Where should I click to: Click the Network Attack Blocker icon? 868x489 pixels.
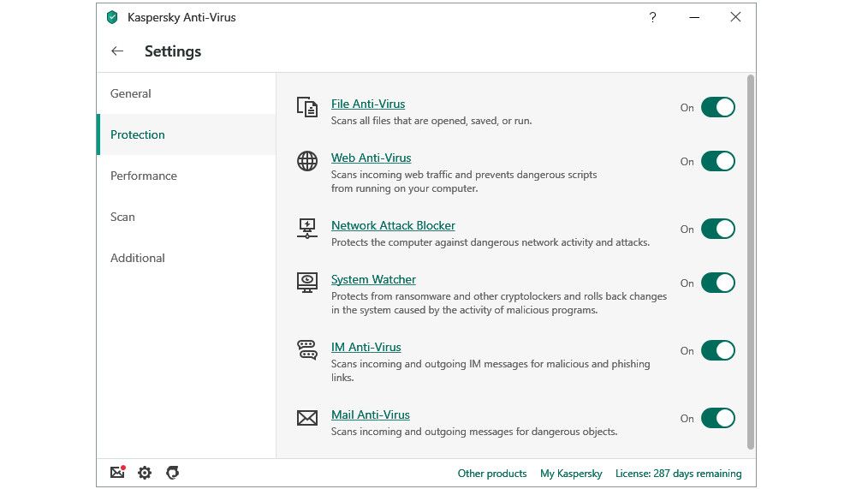tap(306, 229)
